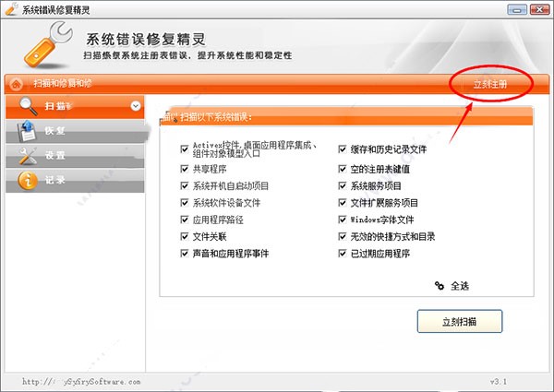Image resolution: width=554 pixels, height=392 pixels.
Task: Click the records (记录) info icon
Action: click(28, 181)
